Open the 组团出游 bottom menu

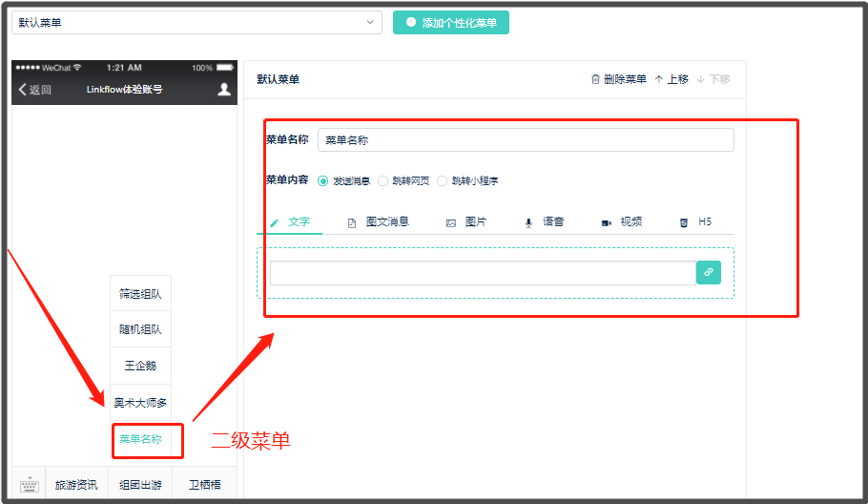pos(140,485)
